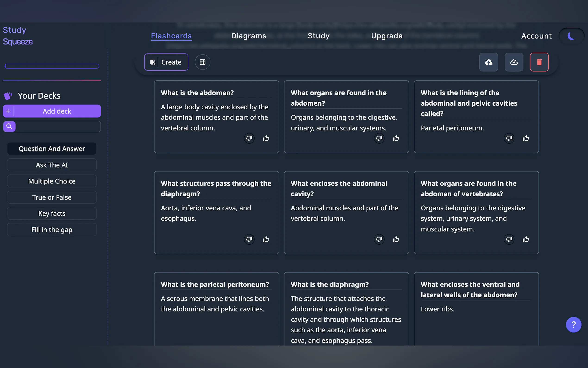Toggle dark mode with the moon switch

571,36
